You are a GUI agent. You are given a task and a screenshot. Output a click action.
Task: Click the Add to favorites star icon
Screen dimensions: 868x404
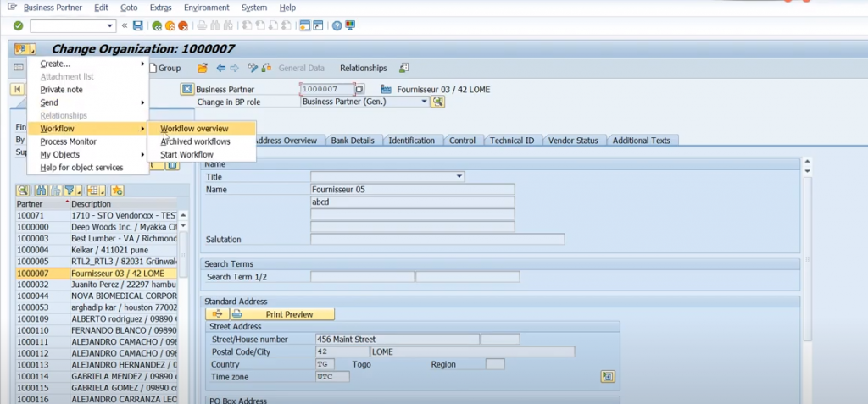coord(117,191)
